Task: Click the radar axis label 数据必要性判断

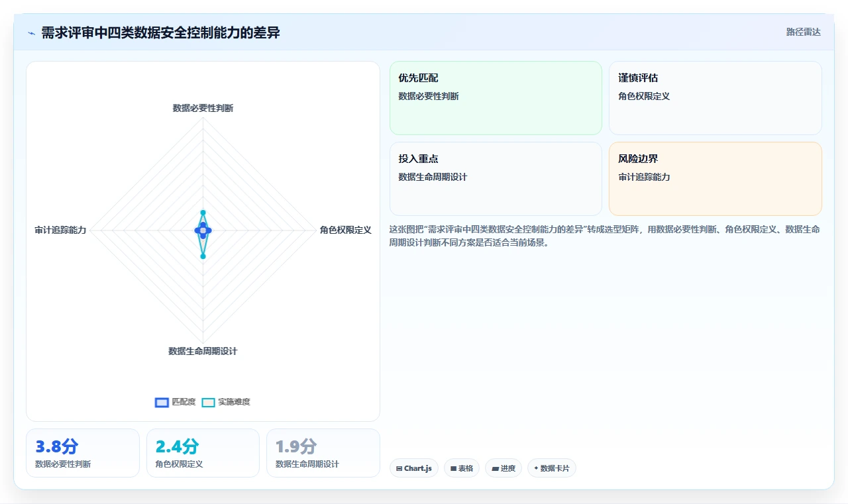Action: click(x=203, y=108)
